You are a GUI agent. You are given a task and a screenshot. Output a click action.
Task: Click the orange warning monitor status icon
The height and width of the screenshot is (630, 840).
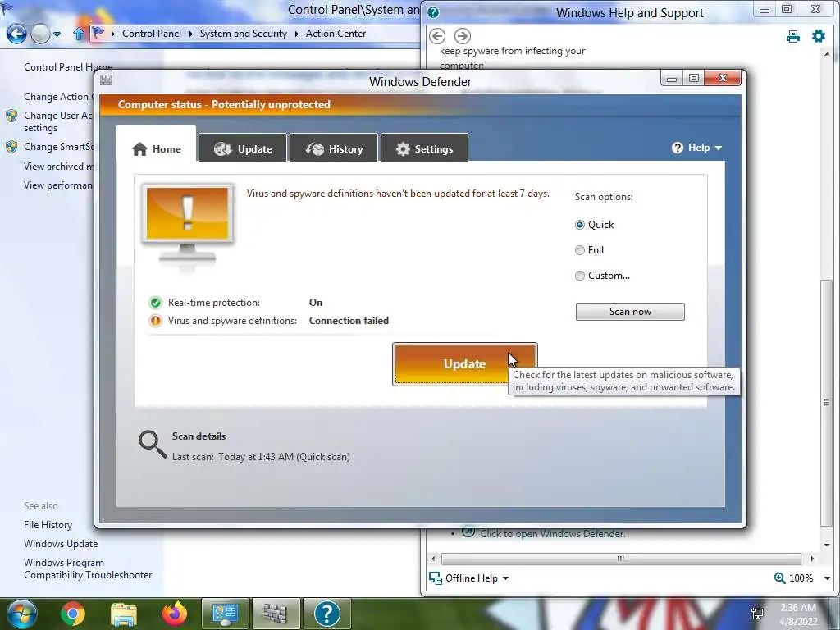(188, 224)
